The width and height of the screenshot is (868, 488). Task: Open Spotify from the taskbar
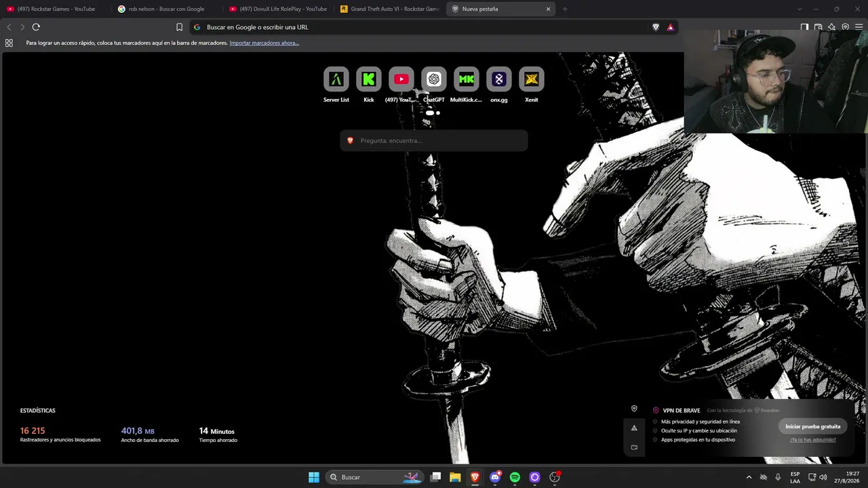(515, 477)
